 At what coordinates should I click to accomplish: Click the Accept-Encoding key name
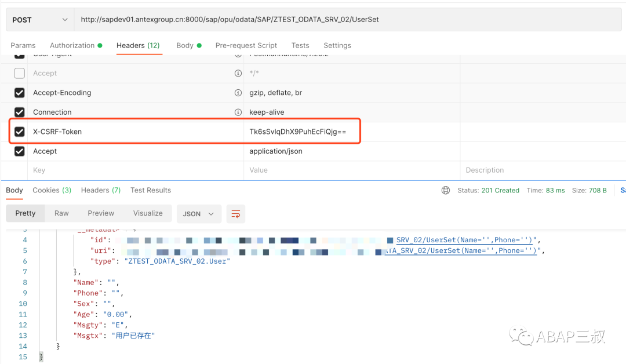[x=62, y=93]
